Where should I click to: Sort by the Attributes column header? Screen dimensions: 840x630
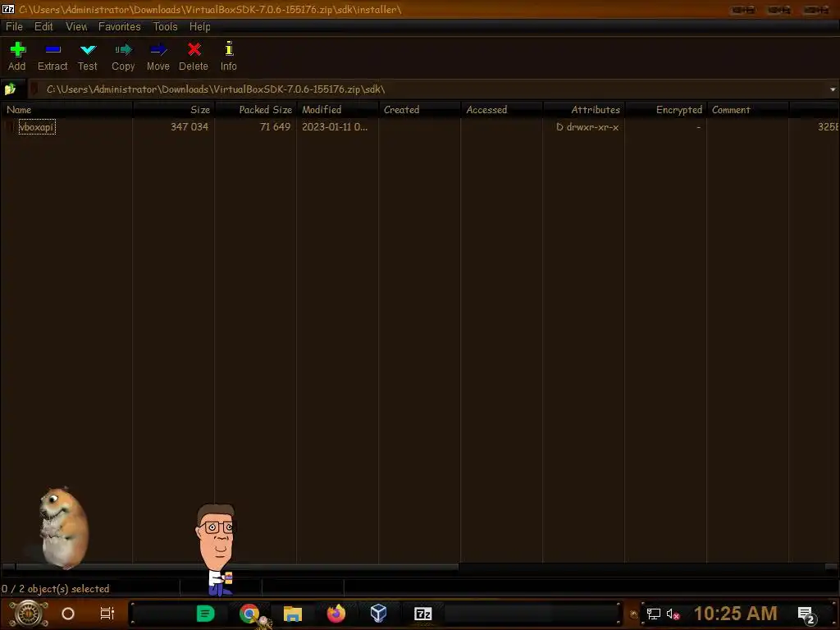click(583, 110)
